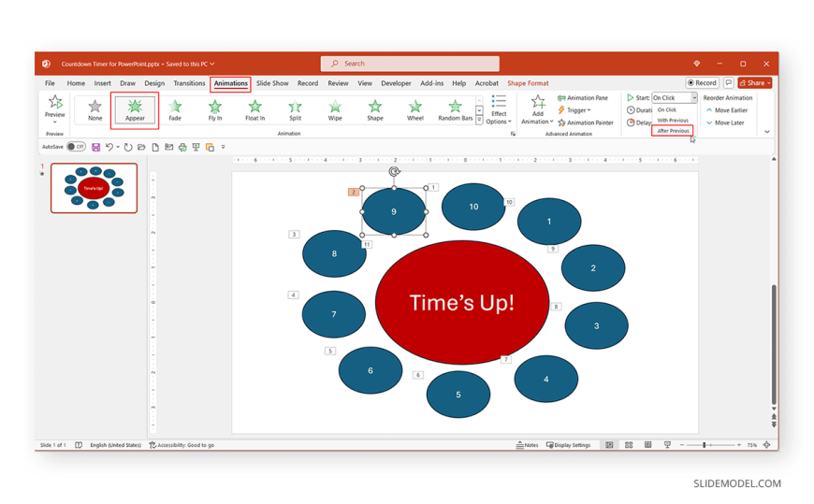Open the Animation Pane
Image resolution: width=814 pixels, height=504 pixels.
[583, 97]
